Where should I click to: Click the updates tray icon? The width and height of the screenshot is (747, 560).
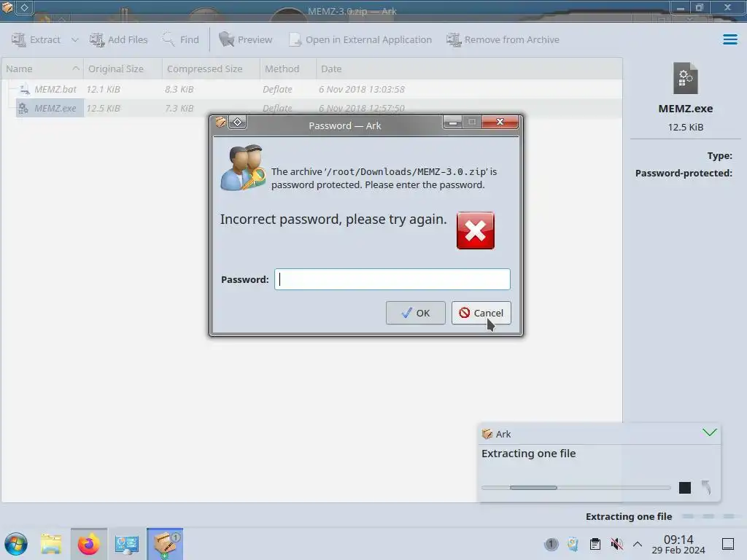coord(573,544)
